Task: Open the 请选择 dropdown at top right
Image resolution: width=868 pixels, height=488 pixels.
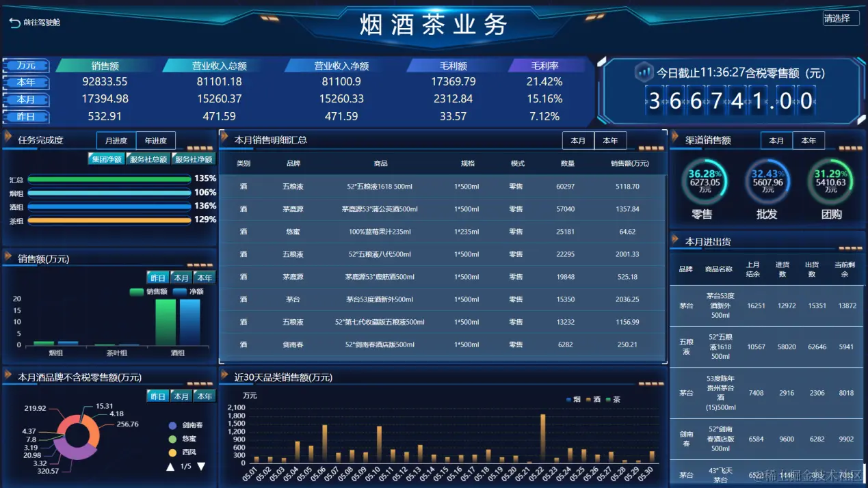Action: pos(842,18)
